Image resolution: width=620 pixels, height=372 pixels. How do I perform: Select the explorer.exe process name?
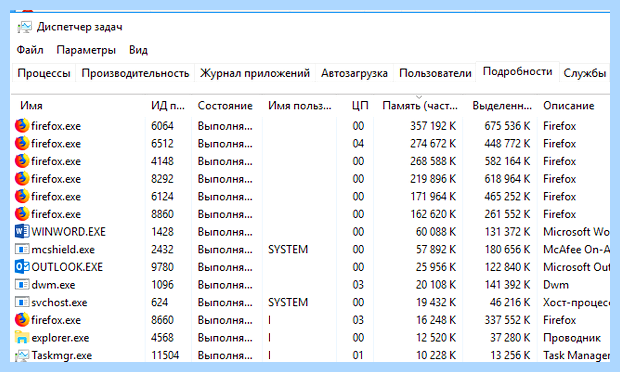pyautogui.click(x=60, y=338)
